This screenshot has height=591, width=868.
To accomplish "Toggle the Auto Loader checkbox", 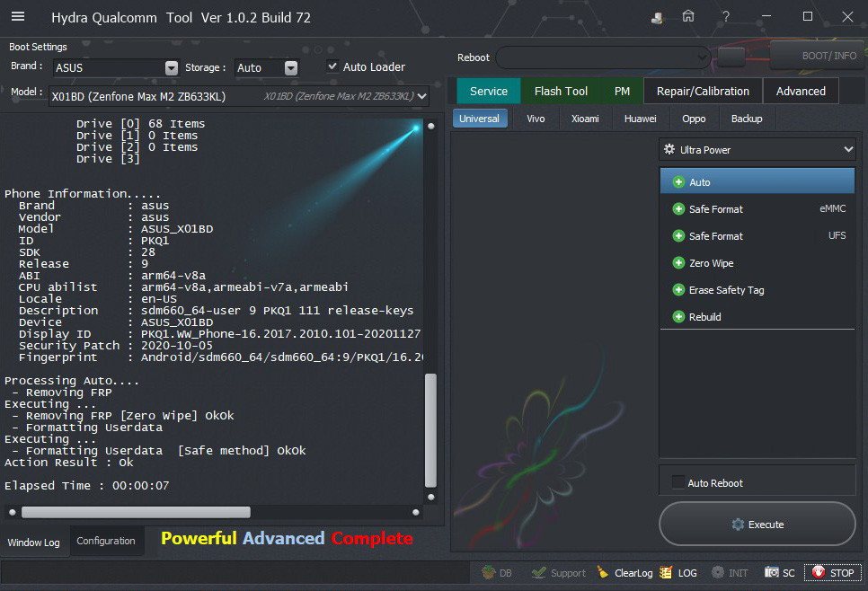I will click(x=332, y=66).
